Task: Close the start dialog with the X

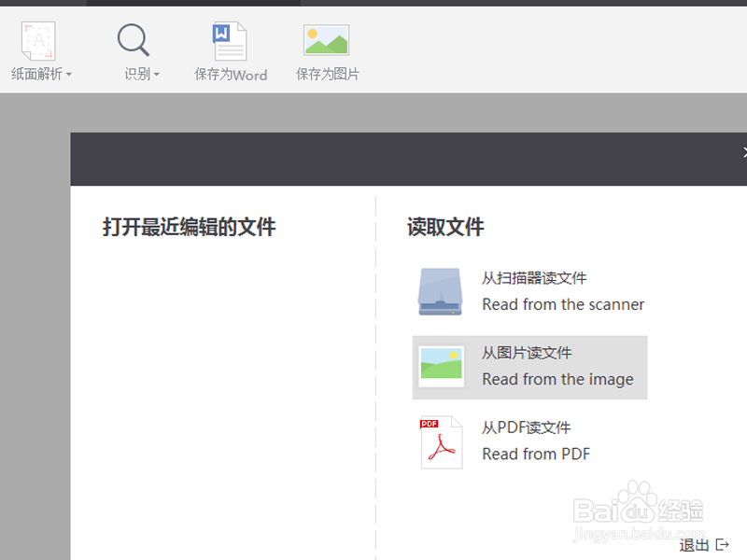Action: tap(744, 152)
